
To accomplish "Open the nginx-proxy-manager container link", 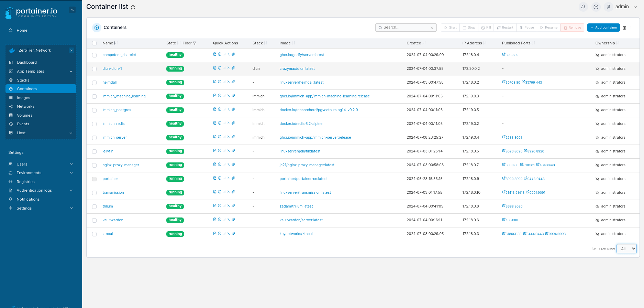I will pos(121,165).
